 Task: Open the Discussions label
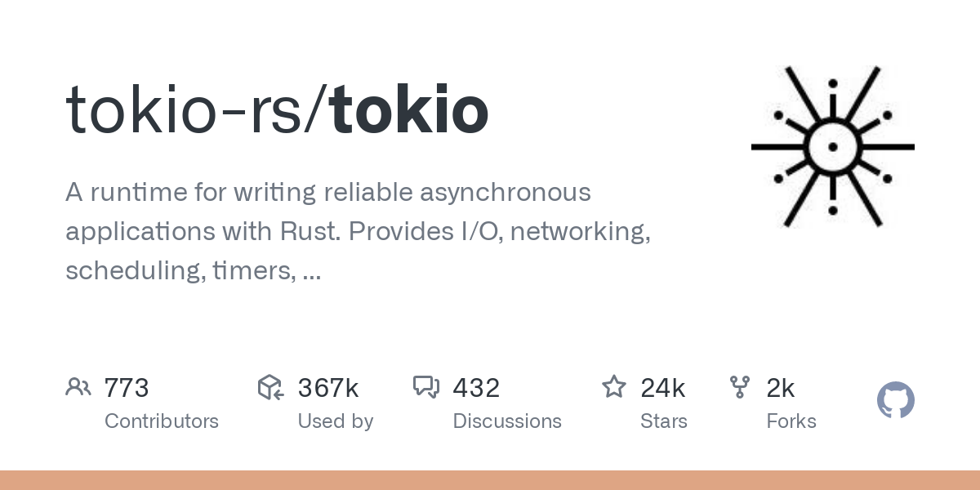(x=507, y=421)
